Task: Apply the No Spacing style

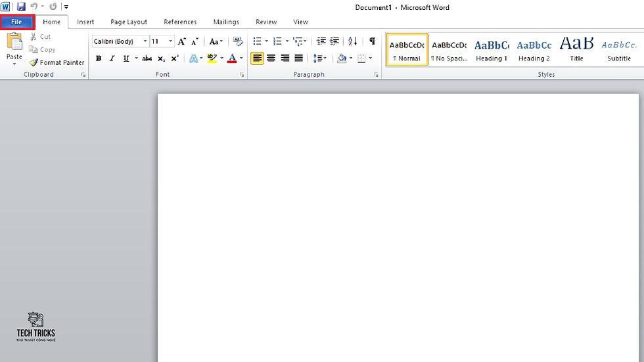Action: pyautogui.click(x=449, y=50)
